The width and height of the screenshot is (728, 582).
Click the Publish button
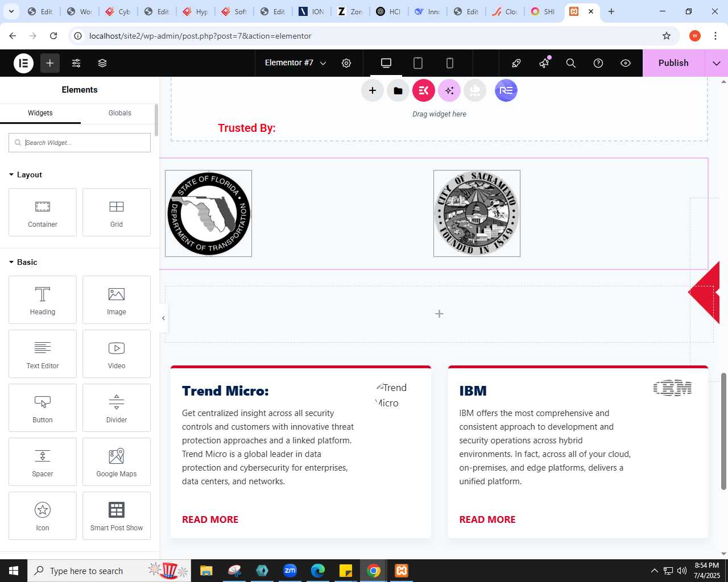click(x=673, y=63)
